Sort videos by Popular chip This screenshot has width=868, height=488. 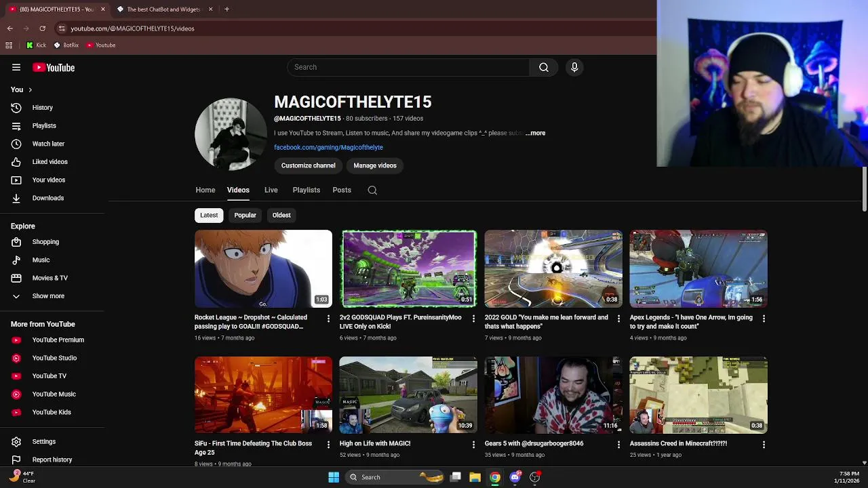245,216
